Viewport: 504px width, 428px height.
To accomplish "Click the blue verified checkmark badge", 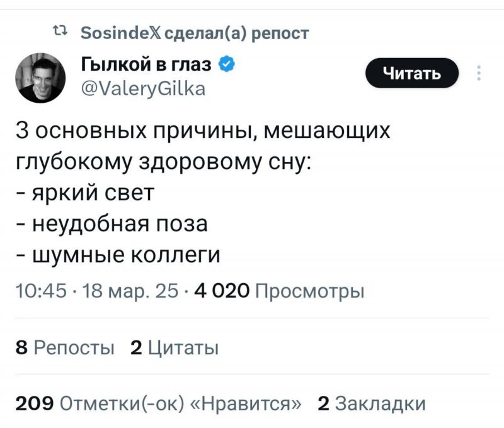I will [227, 64].
